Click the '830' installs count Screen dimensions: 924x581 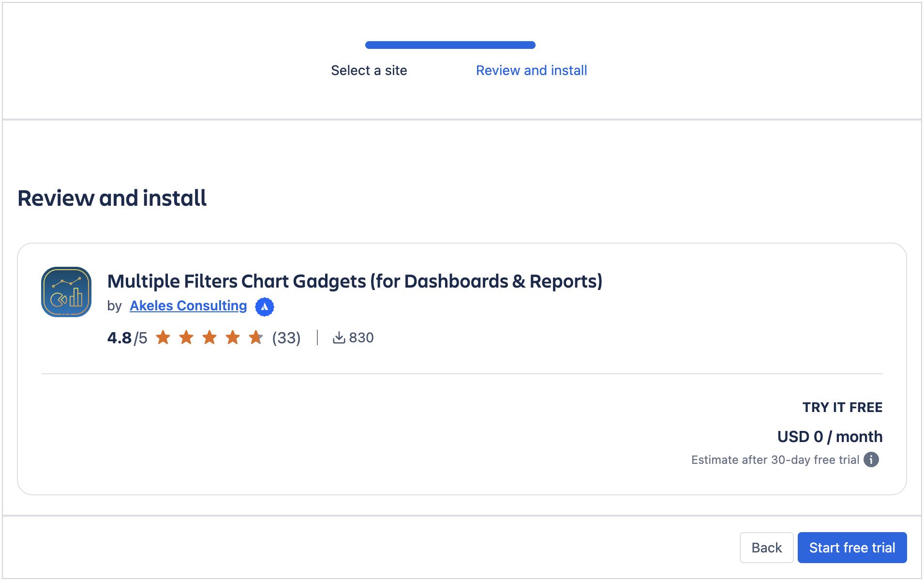(x=361, y=338)
